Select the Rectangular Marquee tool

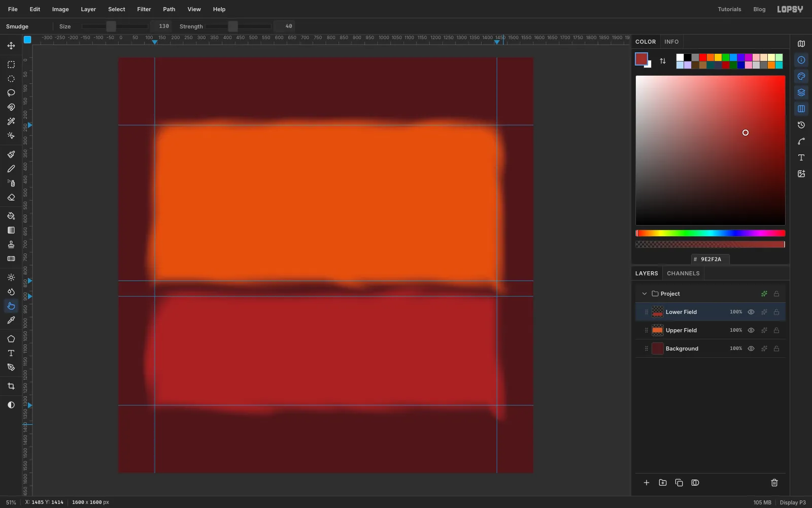pos(11,65)
